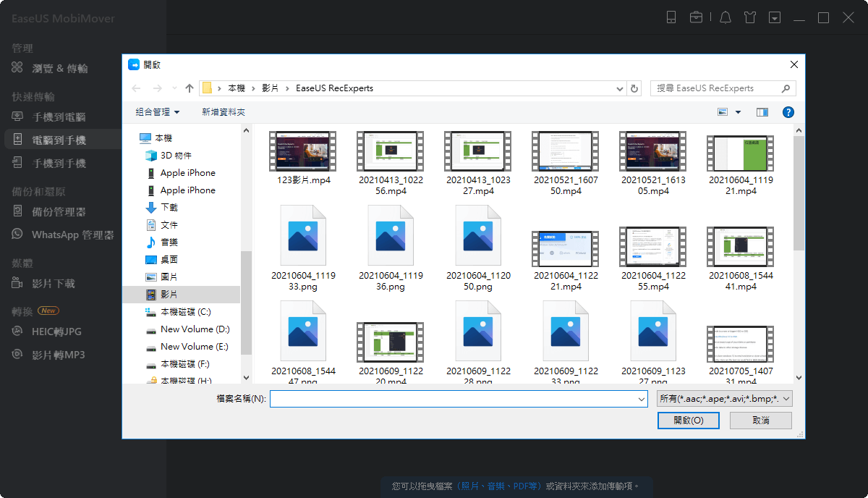Click the 取消 button

(760, 421)
